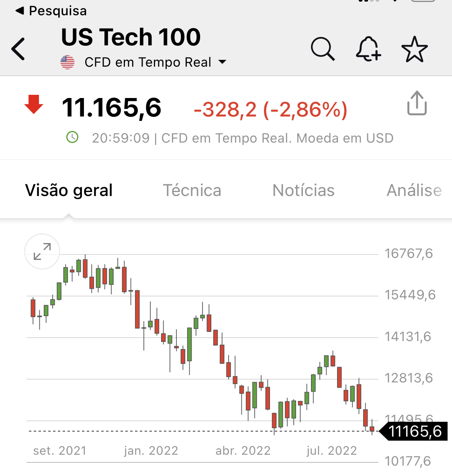Tap the 11165,6 current price label on chart

(415, 431)
